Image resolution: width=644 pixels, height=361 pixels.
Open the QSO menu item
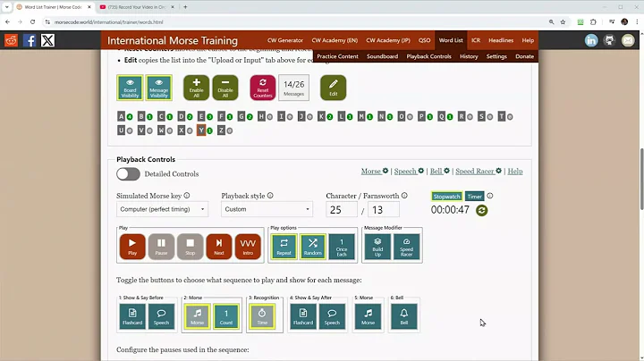424,40
